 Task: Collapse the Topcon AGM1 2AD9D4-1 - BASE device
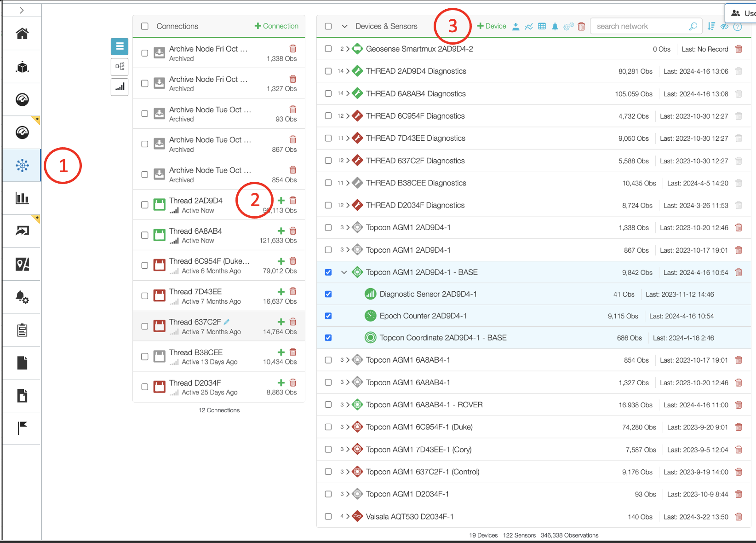(x=344, y=272)
